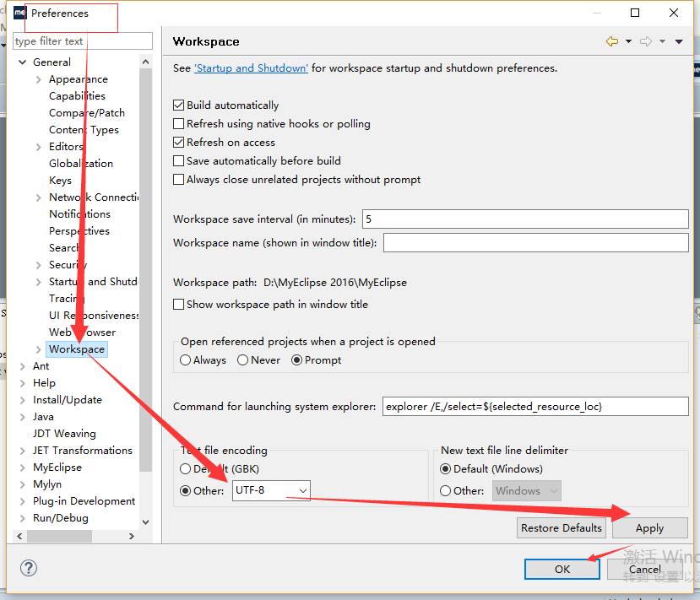Open the UTF-8 encoding combo box
The image size is (700, 600).
[271, 490]
